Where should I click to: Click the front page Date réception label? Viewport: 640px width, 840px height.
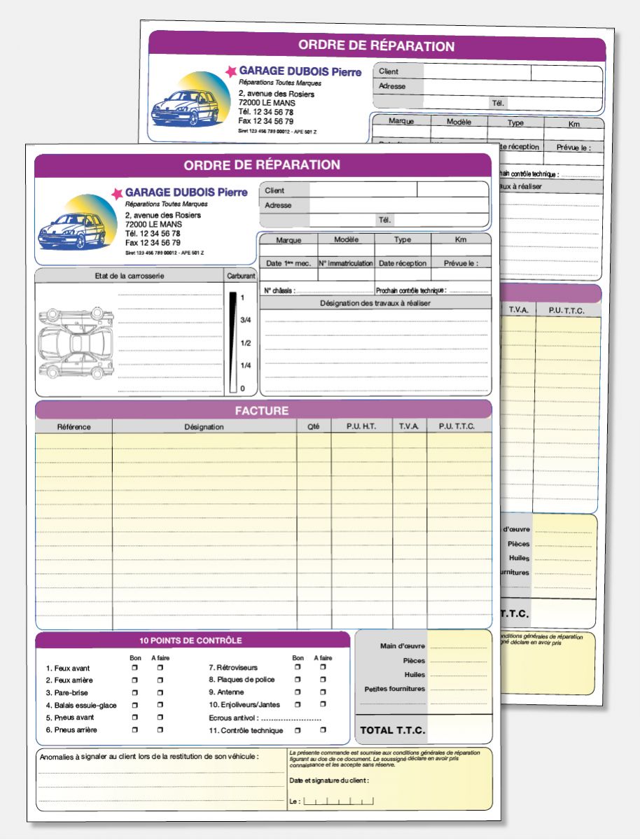click(403, 263)
